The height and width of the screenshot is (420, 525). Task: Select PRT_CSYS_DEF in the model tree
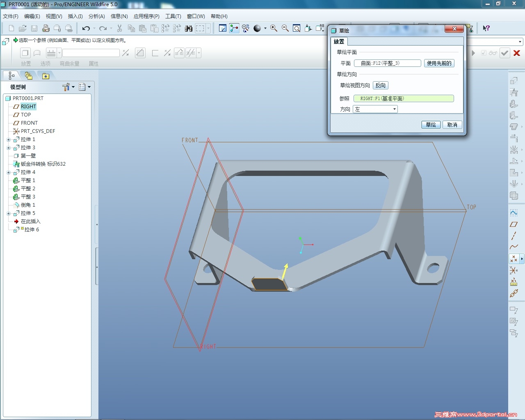point(37,131)
